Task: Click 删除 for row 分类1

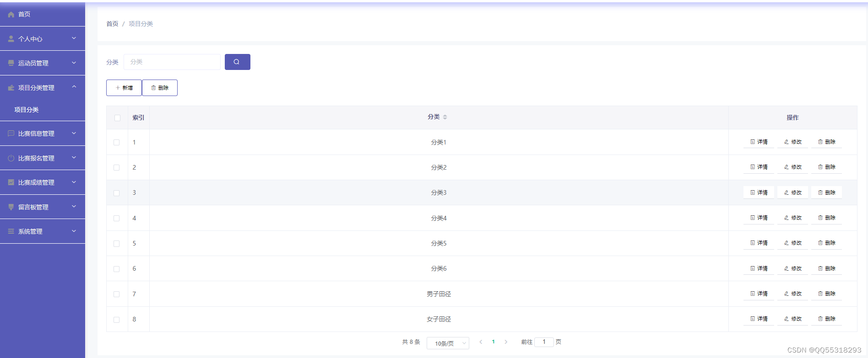Action: click(826, 142)
